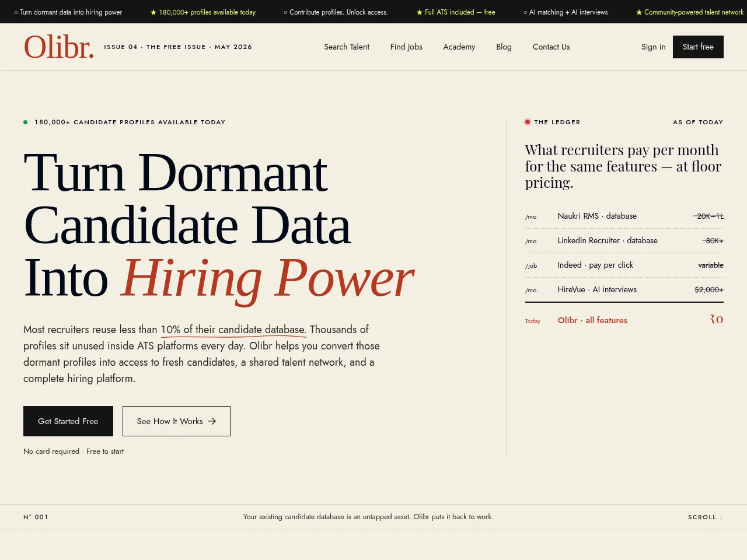Visit the Blog section
The height and width of the screenshot is (560, 747).
504,47
